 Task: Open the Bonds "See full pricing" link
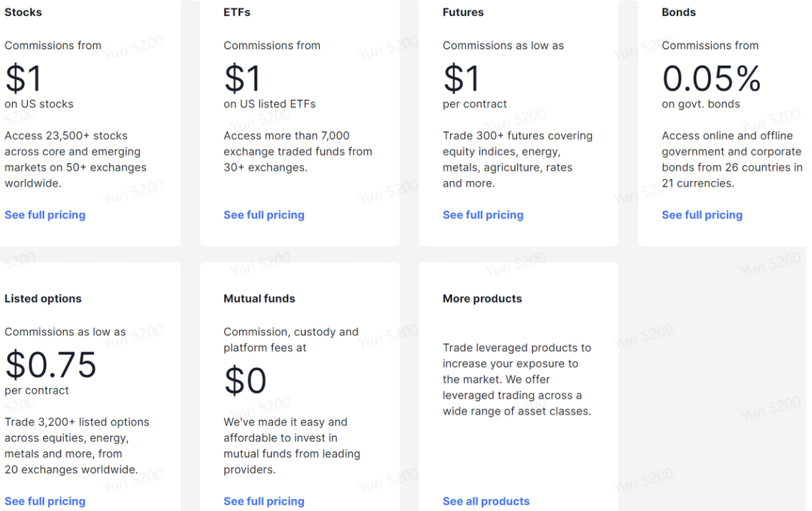coord(702,215)
